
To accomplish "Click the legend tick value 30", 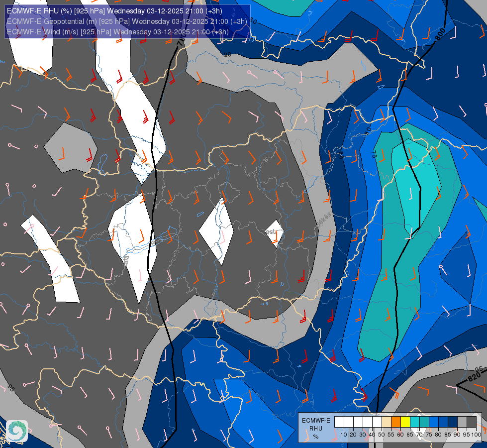I will pyautogui.click(x=363, y=435).
